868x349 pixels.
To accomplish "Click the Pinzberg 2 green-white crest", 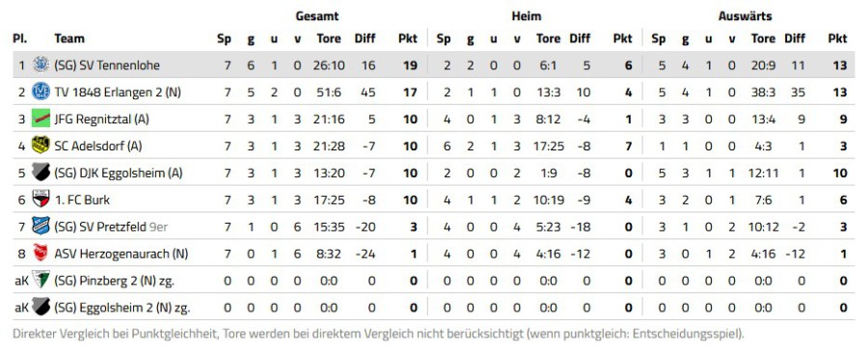I will [x=41, y=280].
